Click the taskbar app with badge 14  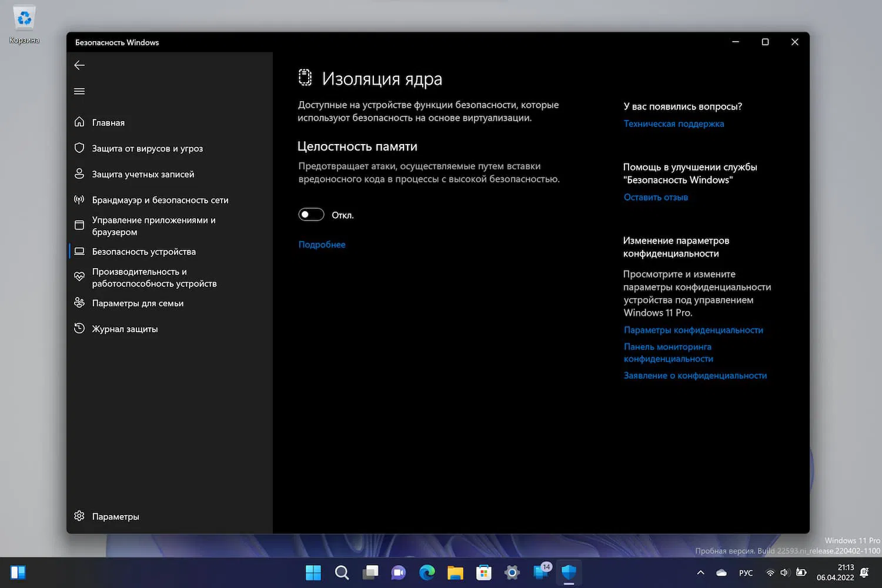(542, 571)
